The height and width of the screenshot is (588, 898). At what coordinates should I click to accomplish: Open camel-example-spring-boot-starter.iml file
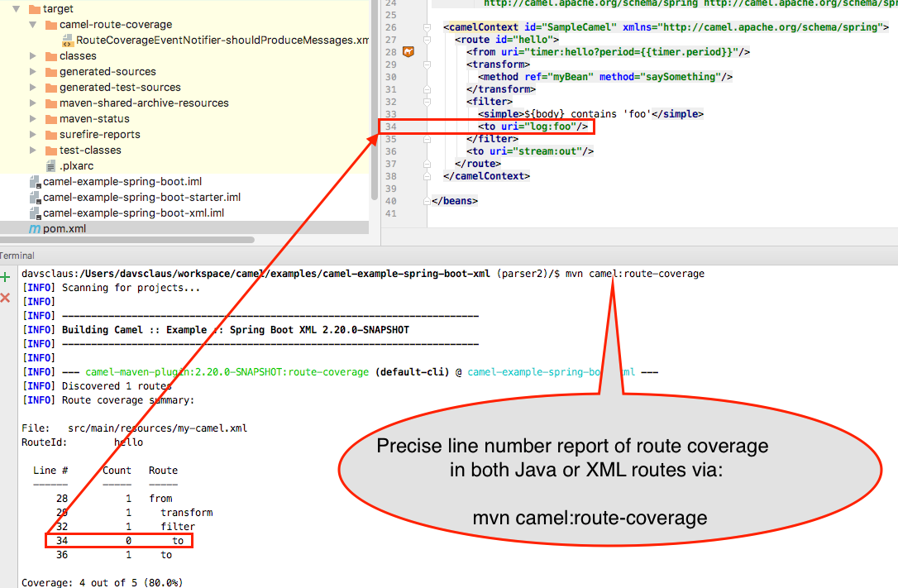click(x=141, y=197)
